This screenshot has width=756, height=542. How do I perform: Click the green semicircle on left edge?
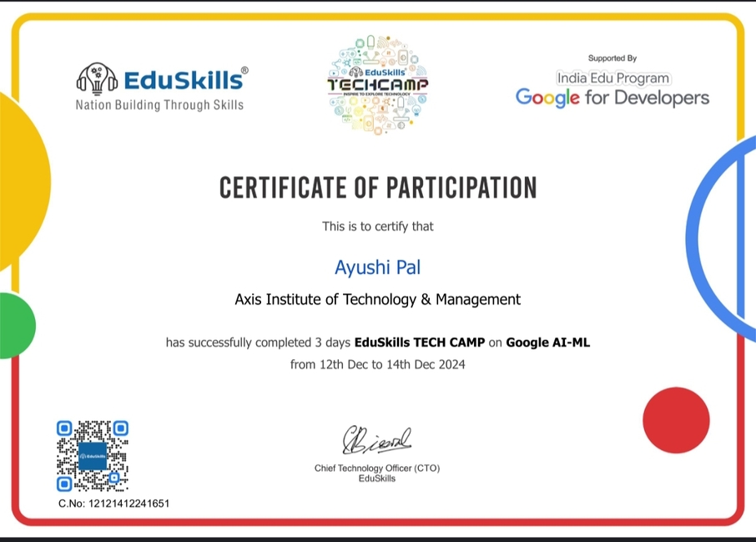[x=17, y=326]
